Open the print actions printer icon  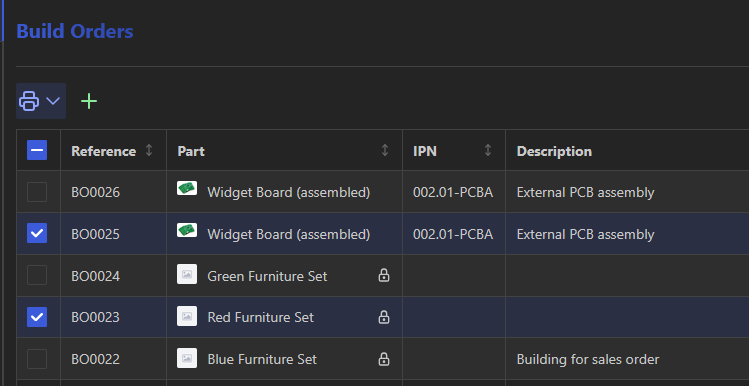(x=29, y=101)
